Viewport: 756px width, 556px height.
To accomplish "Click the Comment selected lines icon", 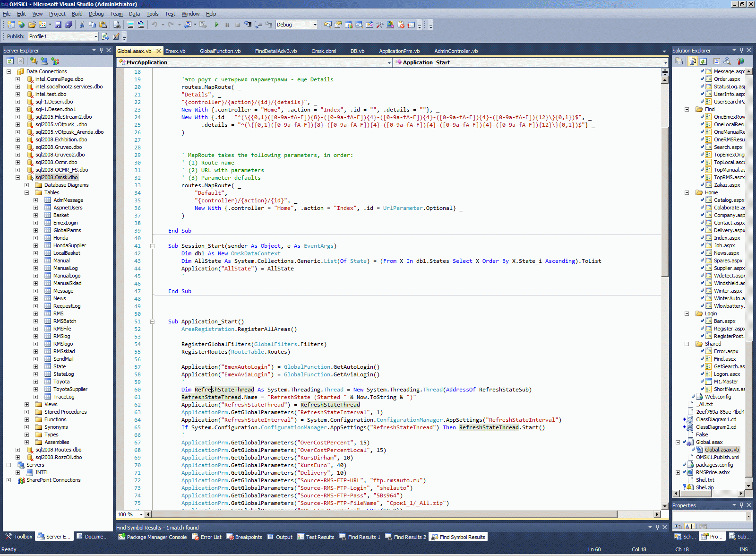I will pyautogui.click(x=130, y=25).
